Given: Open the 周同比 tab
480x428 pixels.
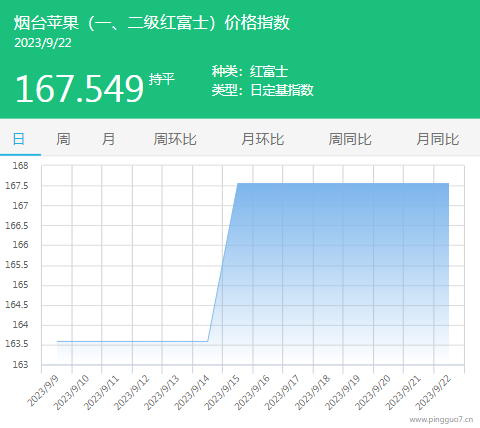Looking at the screenshot, I should coord(350,139).
